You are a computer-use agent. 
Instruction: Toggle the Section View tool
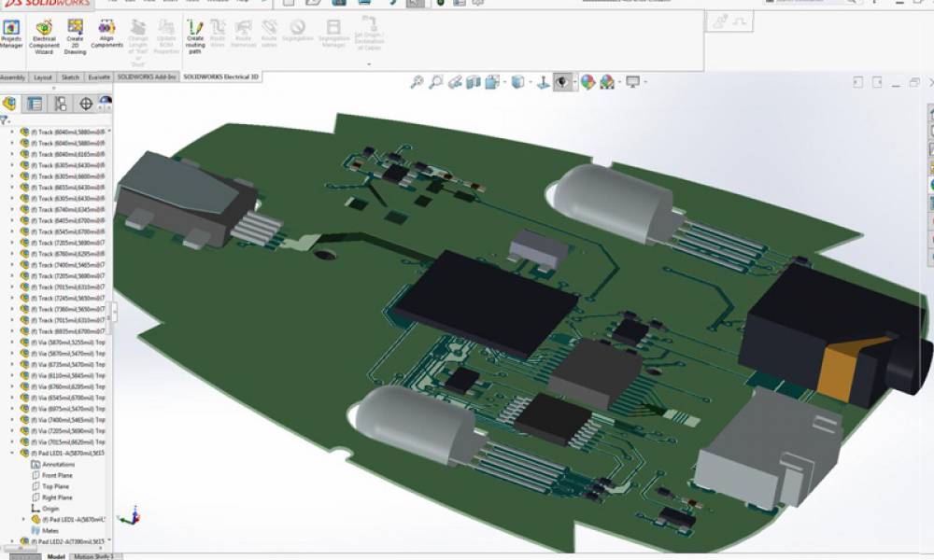click(x=474, y=82)
